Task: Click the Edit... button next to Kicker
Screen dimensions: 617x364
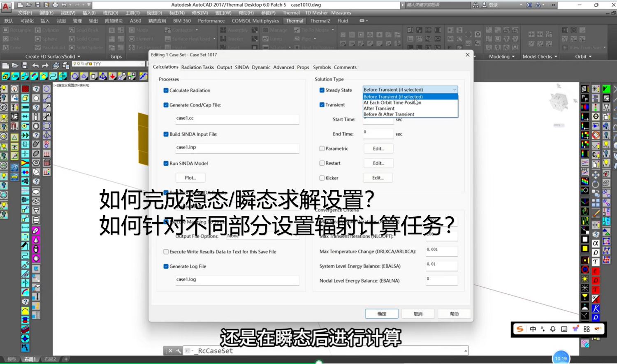Action: tap(378, 178)
